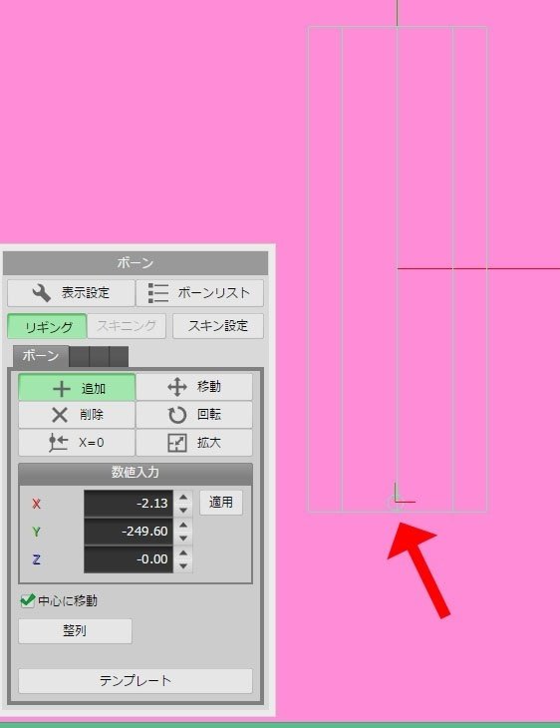Select the second dark tab beside ボーン

tap(100, 357)
